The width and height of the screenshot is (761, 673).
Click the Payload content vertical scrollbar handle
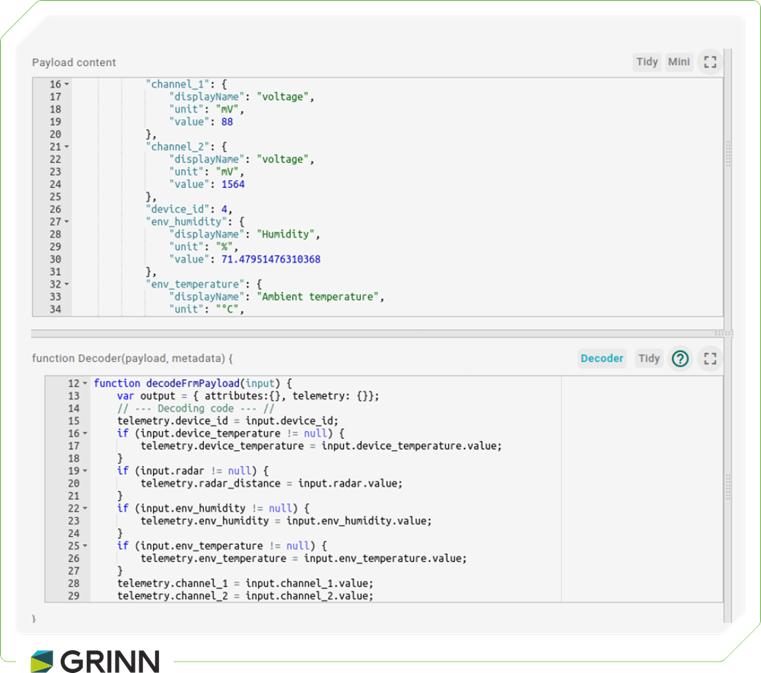coord(728,153)
